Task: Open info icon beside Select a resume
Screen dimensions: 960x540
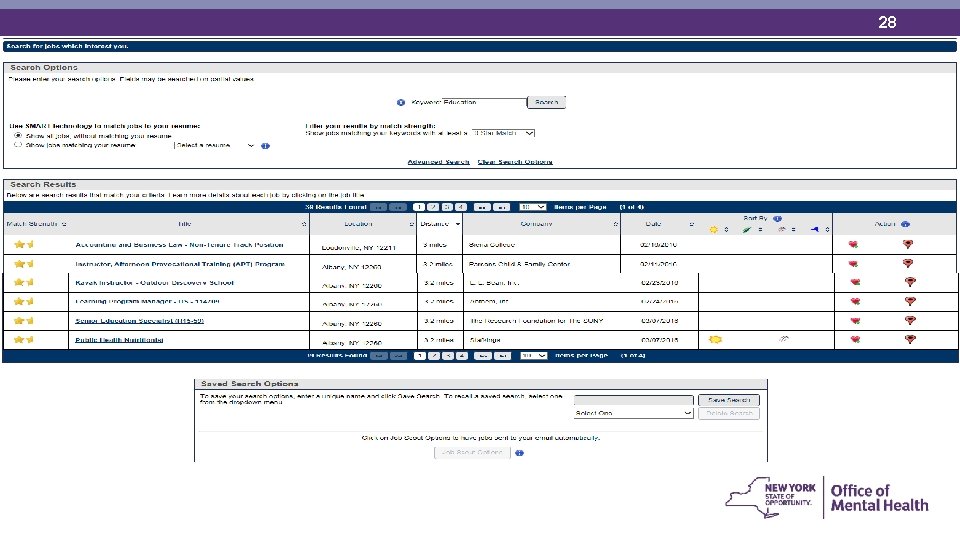Action: [265, 146]
